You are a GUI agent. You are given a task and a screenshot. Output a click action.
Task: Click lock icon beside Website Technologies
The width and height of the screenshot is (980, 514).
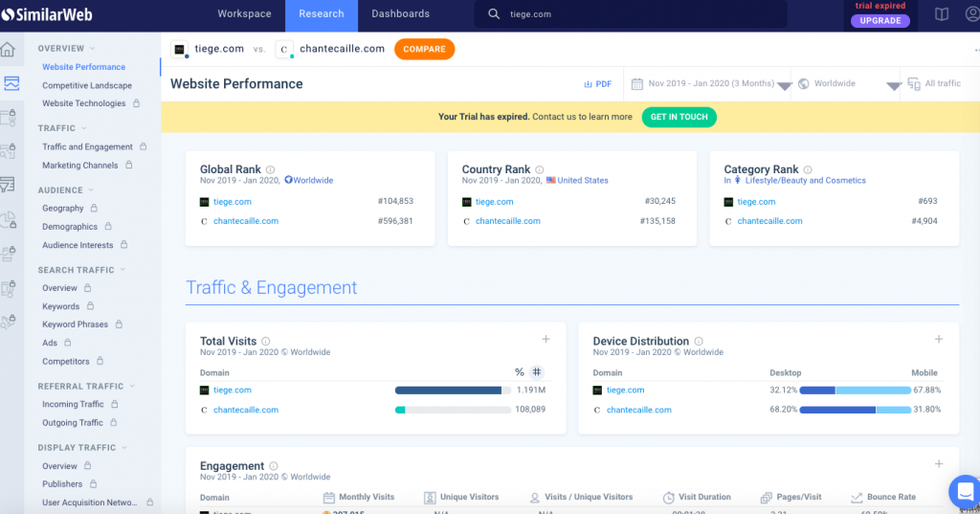coord(136,103)
